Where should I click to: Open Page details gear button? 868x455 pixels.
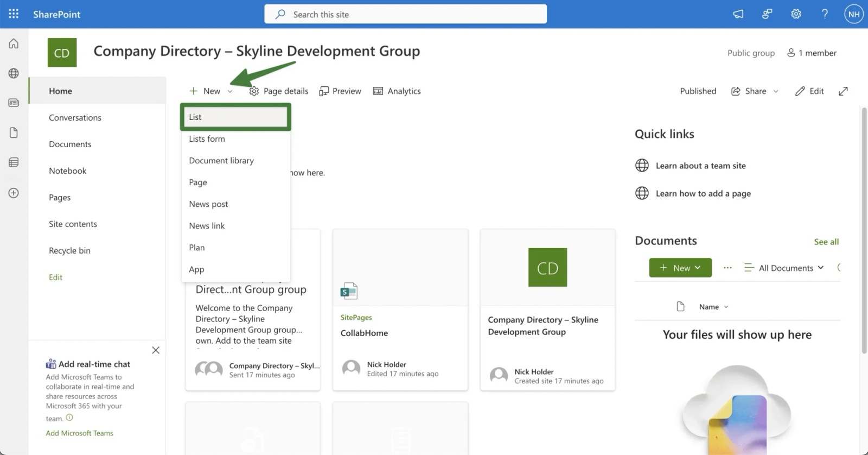pos(279,91)
